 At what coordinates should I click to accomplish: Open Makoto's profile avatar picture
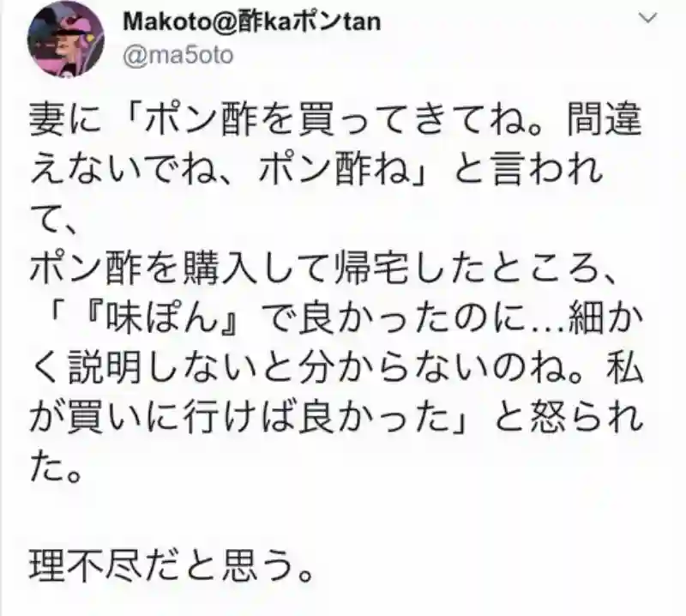pos(66,39)
